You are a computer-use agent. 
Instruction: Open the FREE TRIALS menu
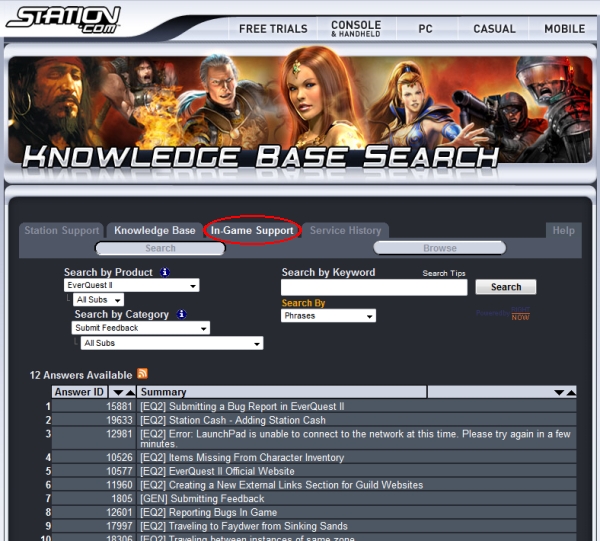pyautogui.click(x=273, y=29)
